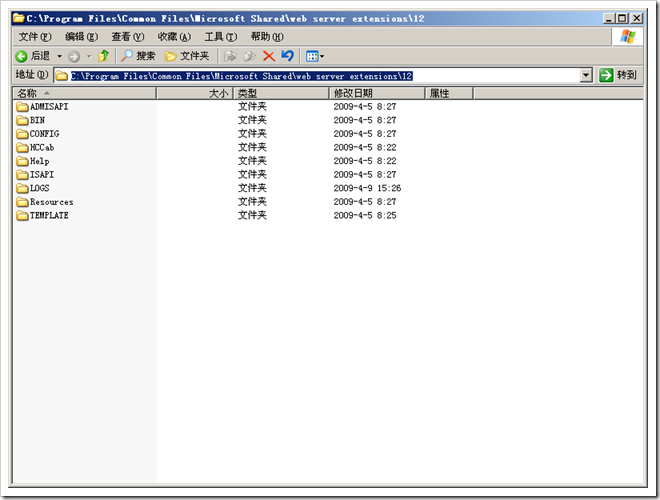The image size is (660, 500).
Task: Click the 2009-4-9 15:26 date of LOGS
Action: click(367, 188)
